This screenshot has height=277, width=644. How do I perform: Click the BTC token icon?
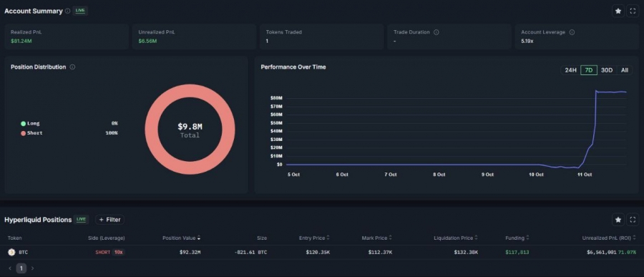11,253
